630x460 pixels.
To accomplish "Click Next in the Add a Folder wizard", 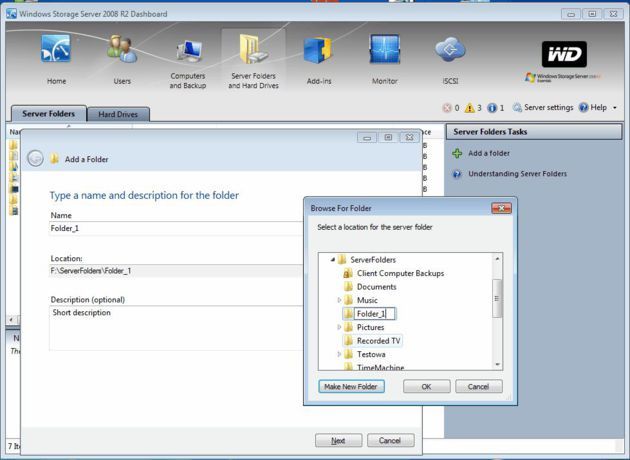I will click(338, 440).
